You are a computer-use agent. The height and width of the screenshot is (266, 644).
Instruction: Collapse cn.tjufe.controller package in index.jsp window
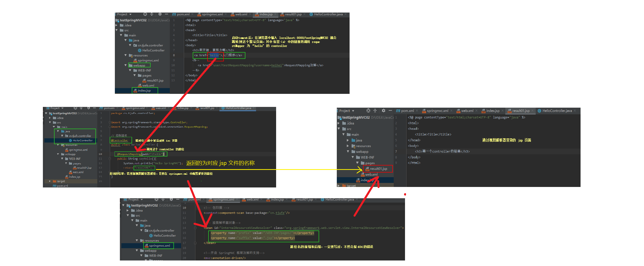click(x=130, y=45)
